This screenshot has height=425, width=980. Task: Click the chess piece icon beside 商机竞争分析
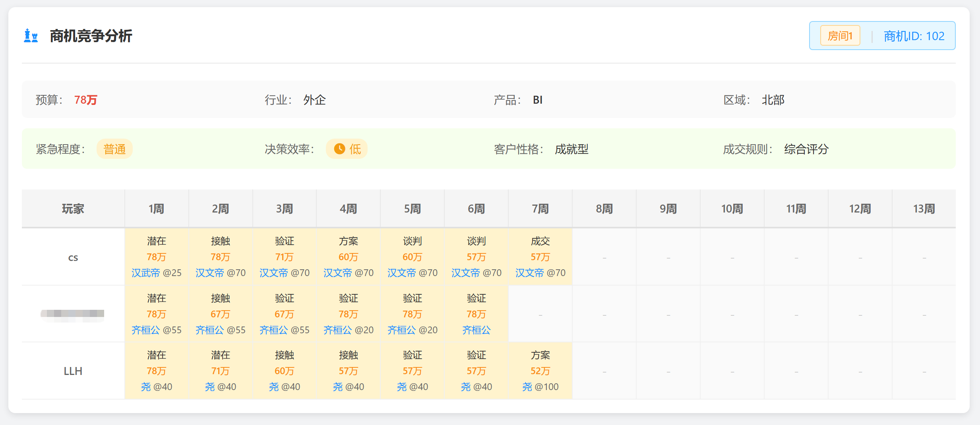pos(31,36)
